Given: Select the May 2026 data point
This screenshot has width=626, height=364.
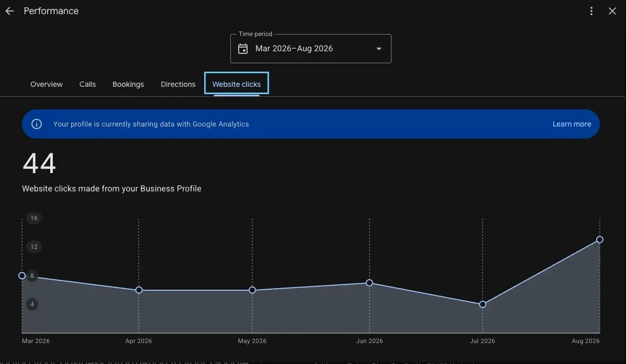Looking at the screenshot, I should coord(252,290).
